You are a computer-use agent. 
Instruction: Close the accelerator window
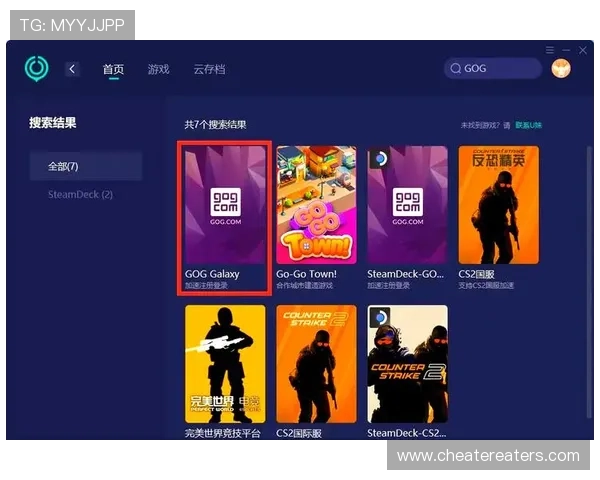(583, 50)
